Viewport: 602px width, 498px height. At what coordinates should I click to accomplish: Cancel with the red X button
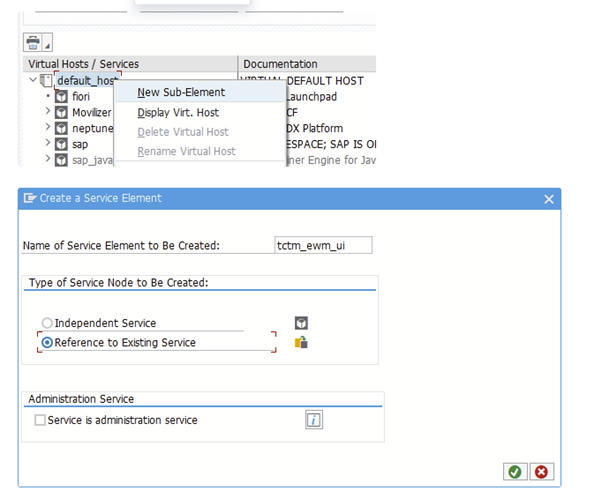tap(541, 472)
